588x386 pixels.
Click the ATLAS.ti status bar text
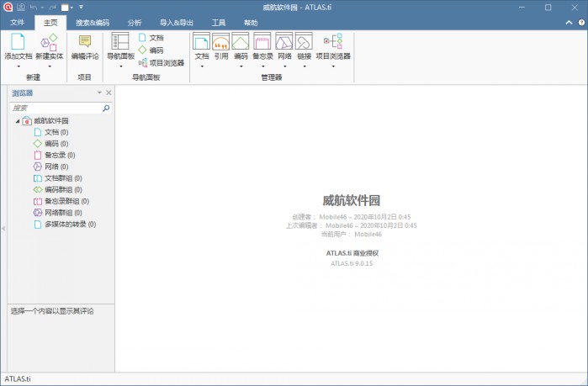18,379
